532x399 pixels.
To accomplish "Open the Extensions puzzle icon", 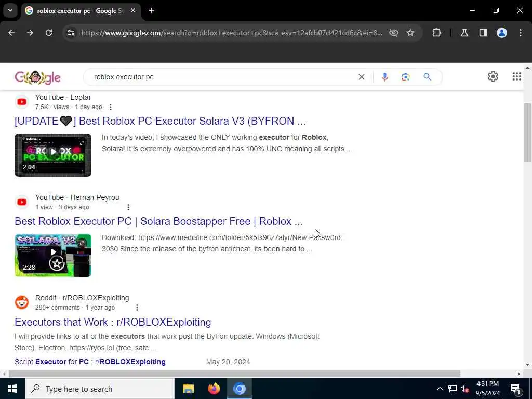I will [x=436, y=33].
